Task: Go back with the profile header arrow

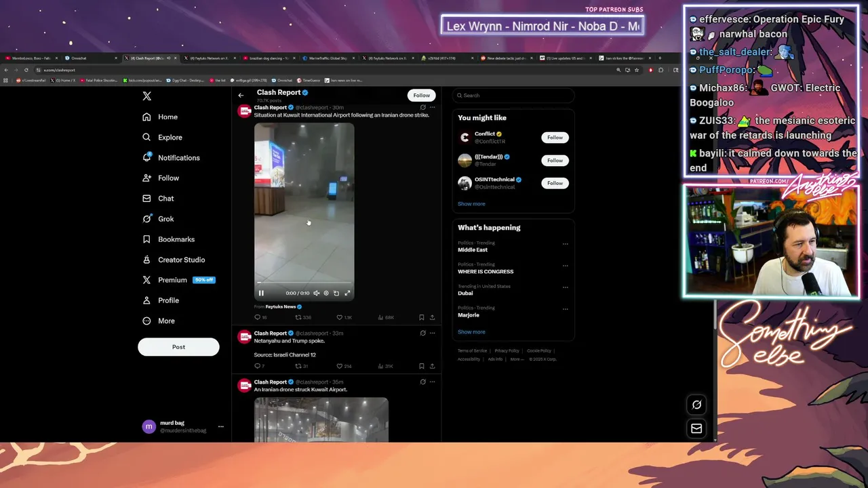Action: point(241,95)
